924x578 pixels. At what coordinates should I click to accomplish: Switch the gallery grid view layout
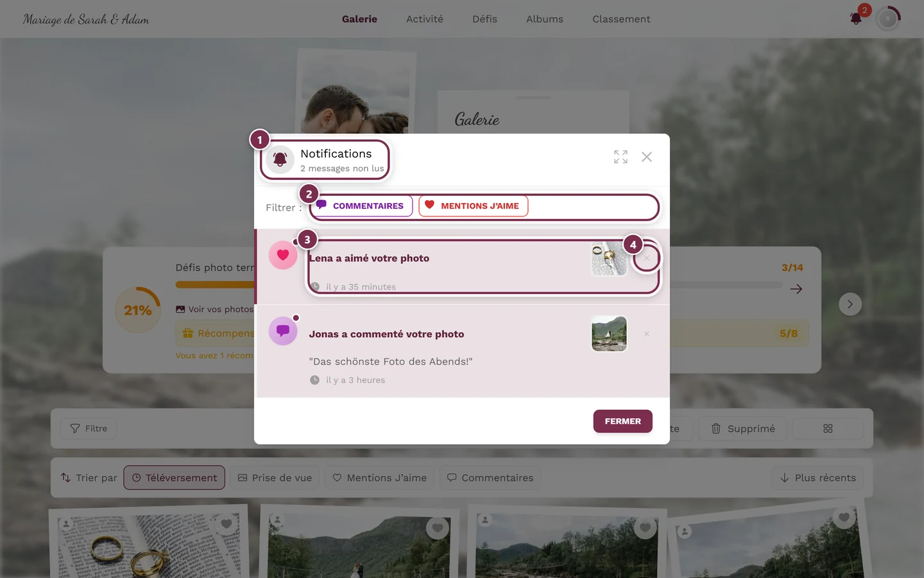828,428
